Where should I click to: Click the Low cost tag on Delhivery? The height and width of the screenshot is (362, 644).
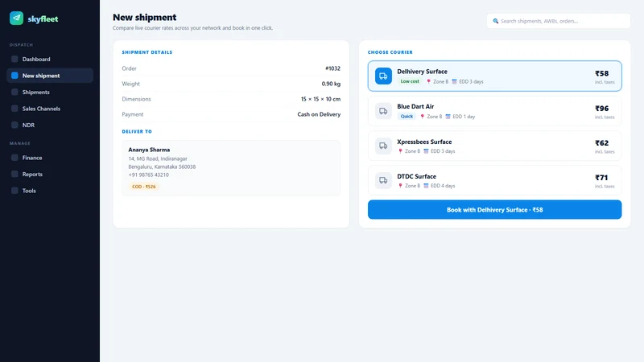(410, 81)
